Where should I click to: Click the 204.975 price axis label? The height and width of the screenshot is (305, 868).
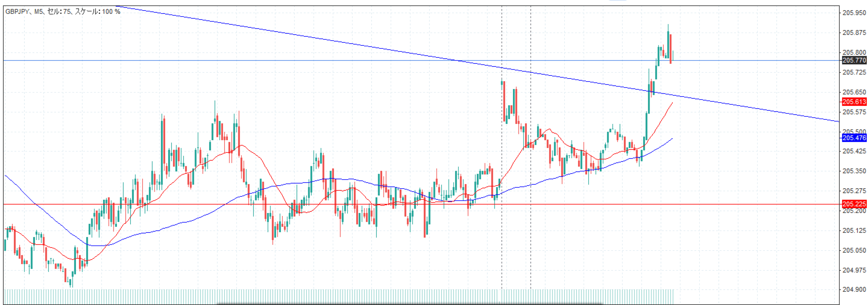(854, 270)
